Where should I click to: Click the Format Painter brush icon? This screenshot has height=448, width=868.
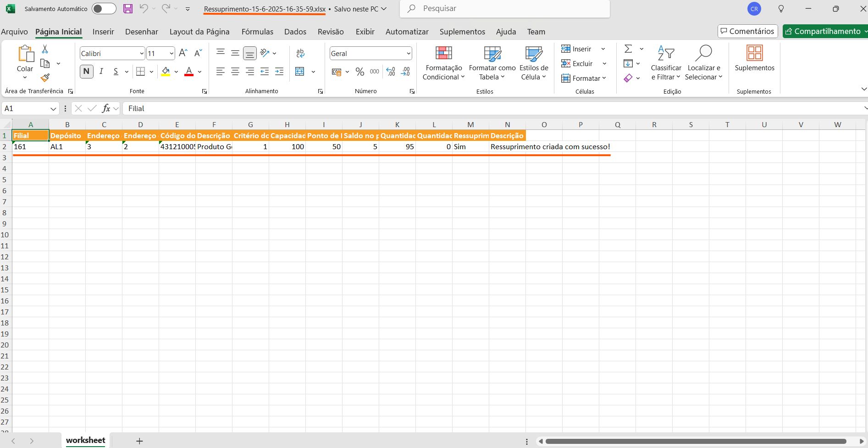[x=45, y=78]
